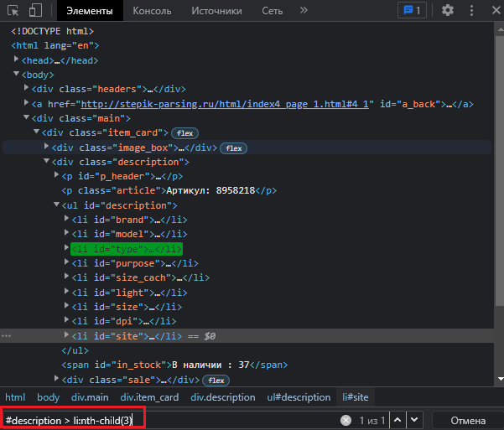Select div.item_card in the breadcrumb
This screenshot has width=504, height=430.
(149, 397)
